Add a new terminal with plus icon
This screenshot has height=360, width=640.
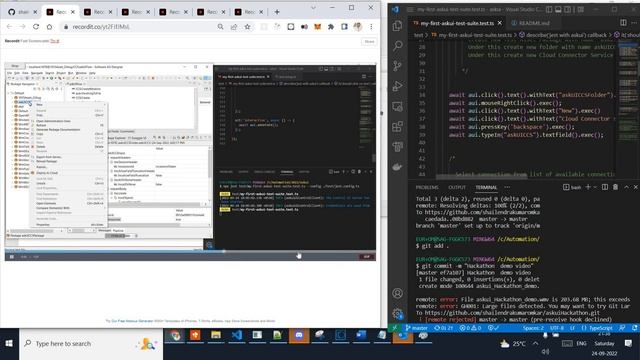(588, 187)
